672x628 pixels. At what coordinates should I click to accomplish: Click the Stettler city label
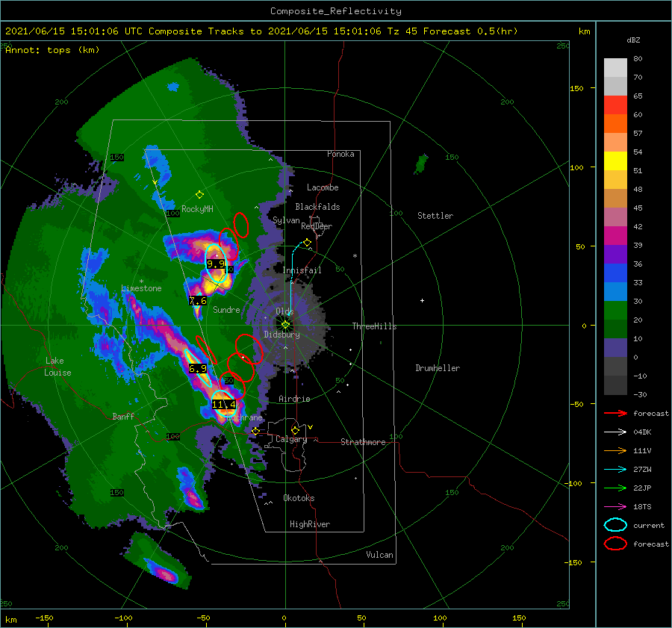pyautogui.click(x=435, y=216)
